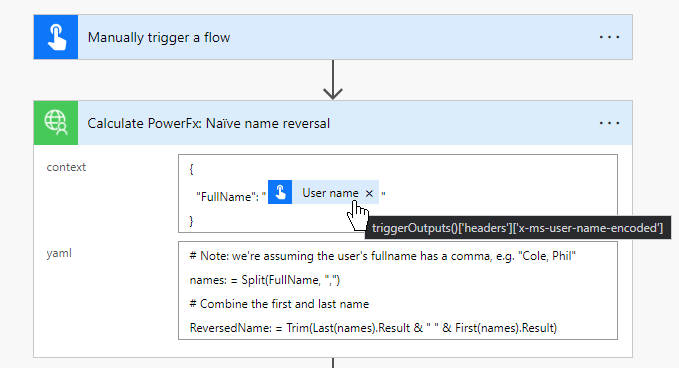
Task: Click the yaml parameter label
Action: click(59, 253)
